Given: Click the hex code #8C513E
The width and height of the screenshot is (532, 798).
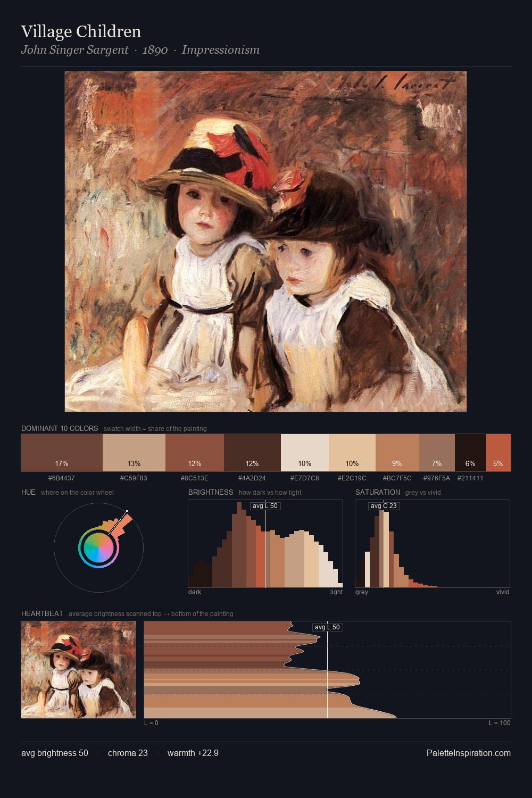Looking at the screenshot, I should (195, 478).
